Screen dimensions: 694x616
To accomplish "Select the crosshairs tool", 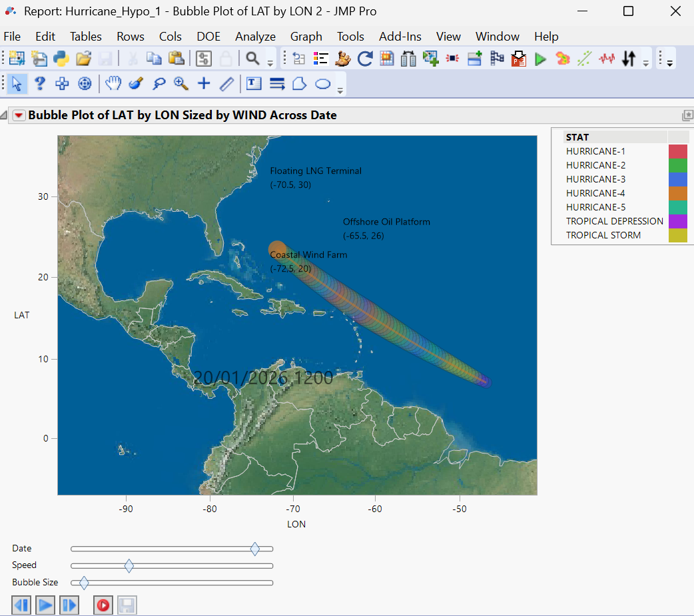I will click(204, 83).
